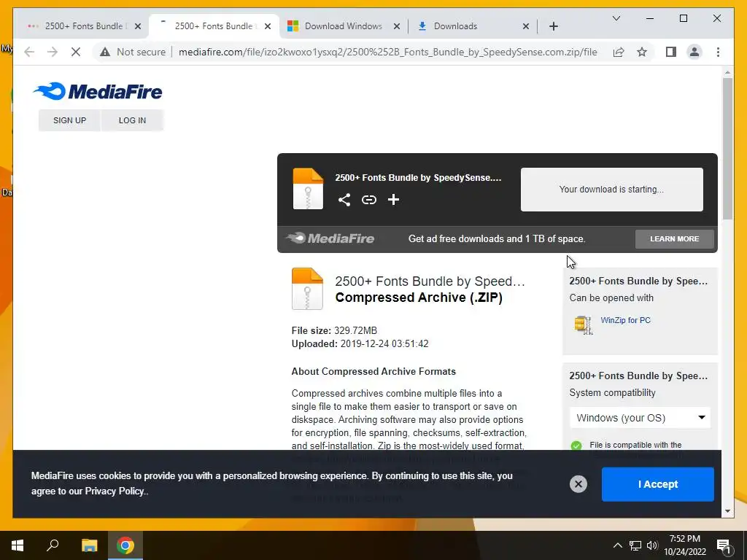Click the grey MediaFire logo in promo bar

coord(330,238)
